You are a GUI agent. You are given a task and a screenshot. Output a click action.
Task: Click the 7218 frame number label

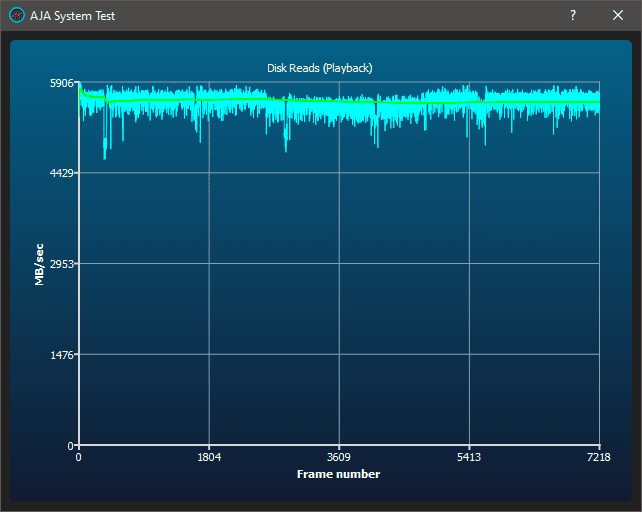click(599, 457)
